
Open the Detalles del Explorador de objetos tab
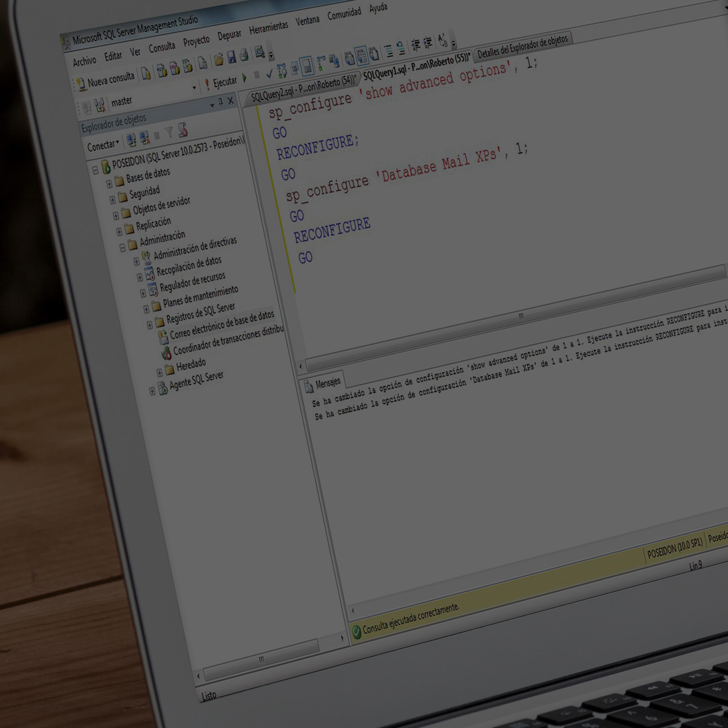click(522, 47)
